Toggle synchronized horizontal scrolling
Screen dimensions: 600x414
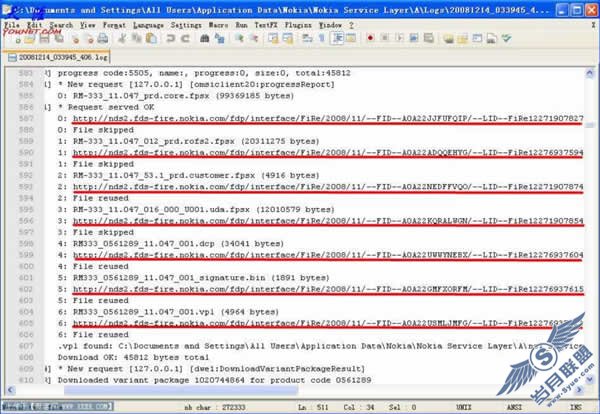pos(288,39)
